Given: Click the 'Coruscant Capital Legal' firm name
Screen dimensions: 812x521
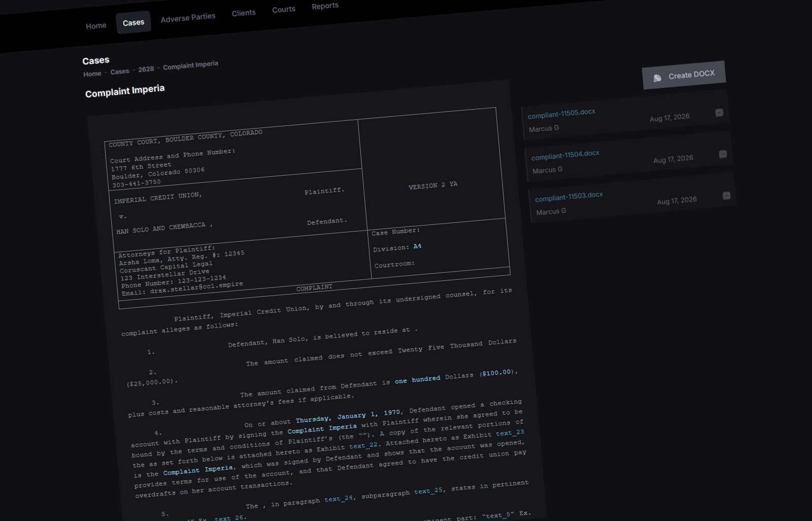Looking at the screenshot, I should 166,267.
